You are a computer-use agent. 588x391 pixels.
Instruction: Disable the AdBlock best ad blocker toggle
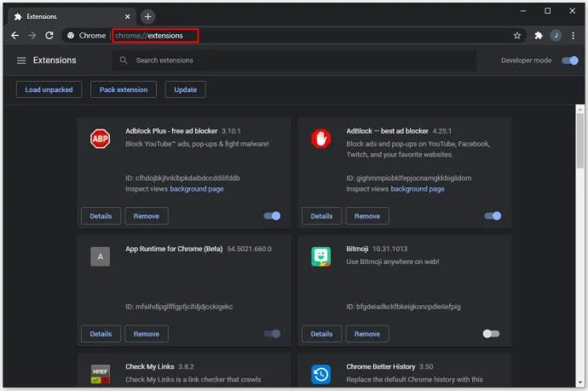pyautogui.click(x=493, y=216)
